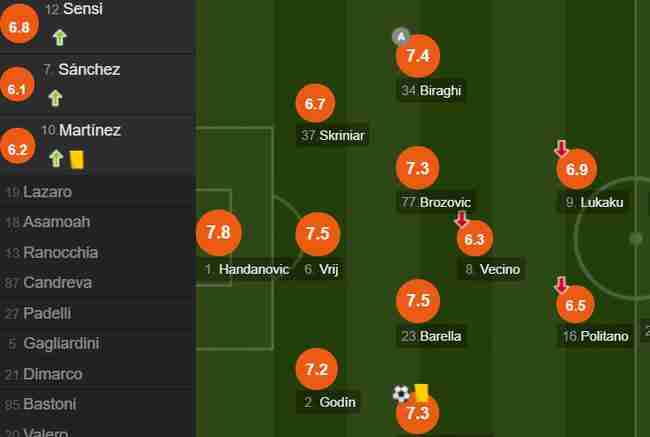The image size is (650, 437).
Task: Click Martínez's yellow card icon
Action: [x=77, y=160]
